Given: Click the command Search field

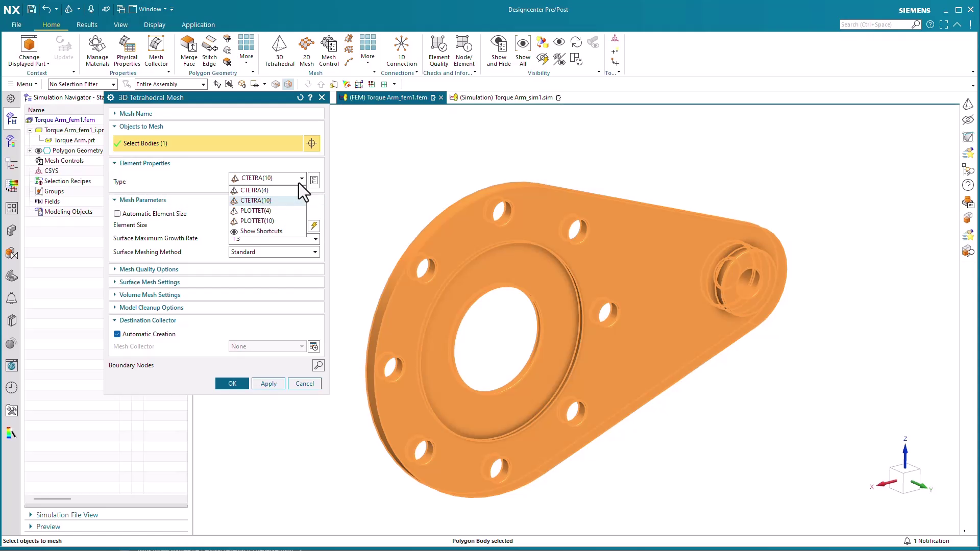Looking at the screenshot, I should (x=875, y=24).
